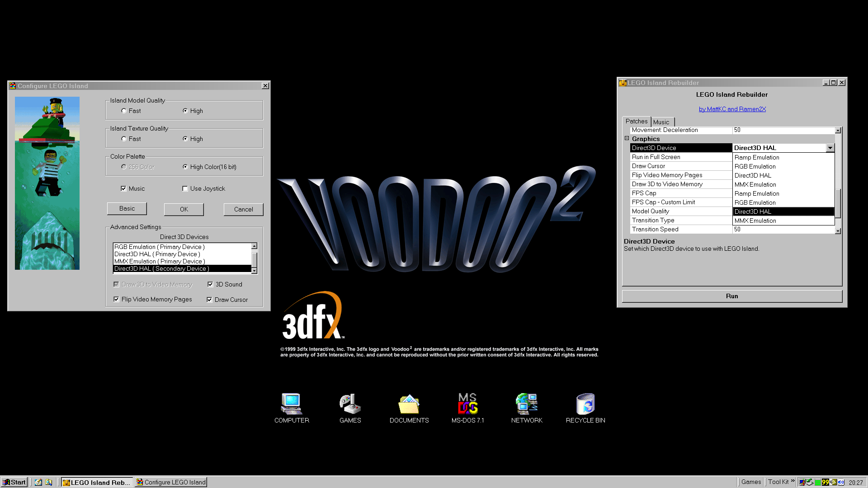Close the Configure LEGO Island dialog
This screenshot has height=488, width=868.
pos(265,86)
